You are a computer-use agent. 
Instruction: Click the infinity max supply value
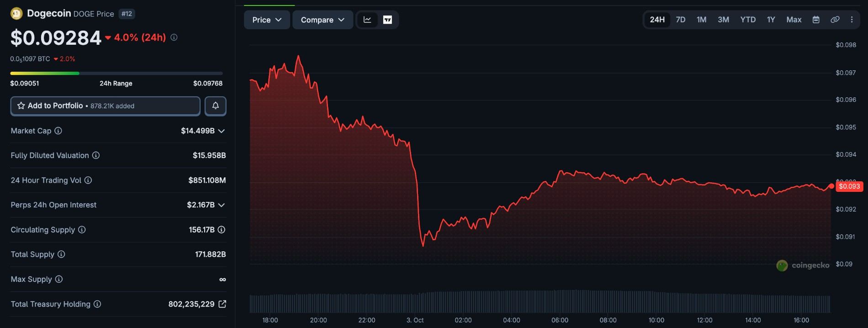tap(222, 279)
